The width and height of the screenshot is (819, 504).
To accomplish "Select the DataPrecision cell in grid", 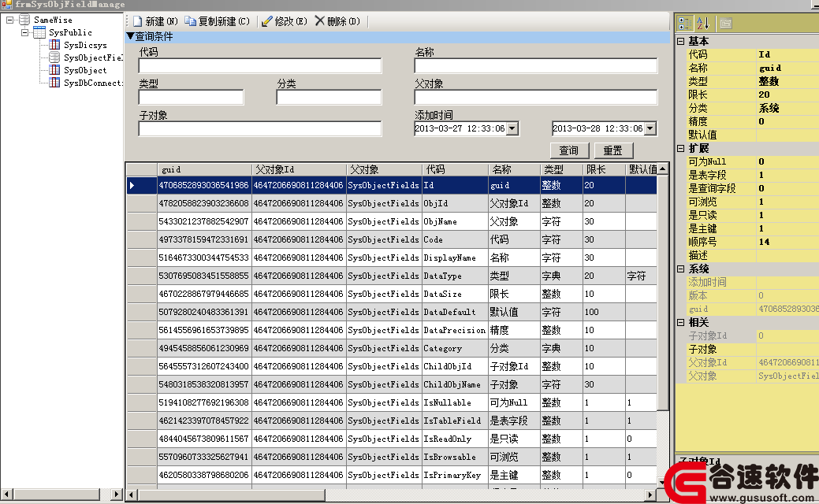I will [454, 330].
